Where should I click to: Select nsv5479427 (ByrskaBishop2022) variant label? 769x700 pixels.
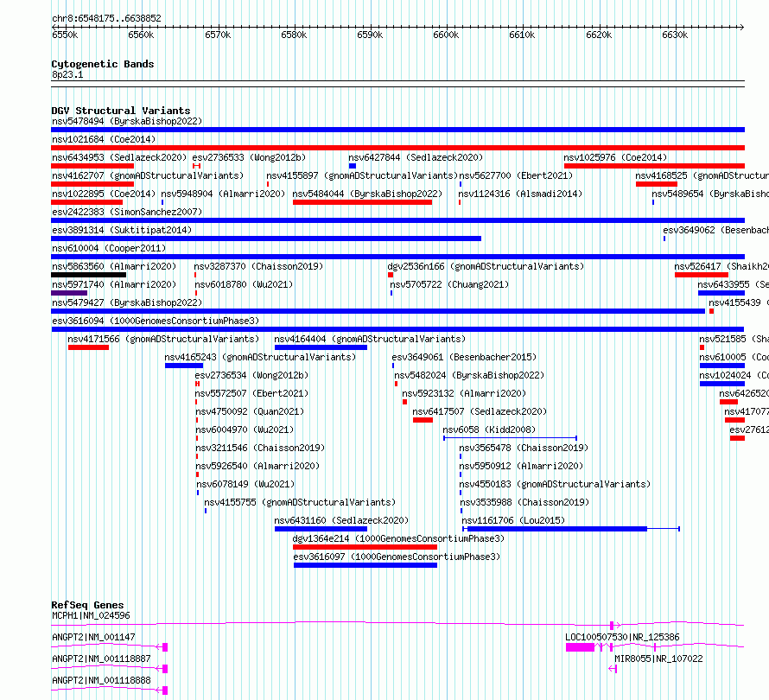[x=127, y=302]
